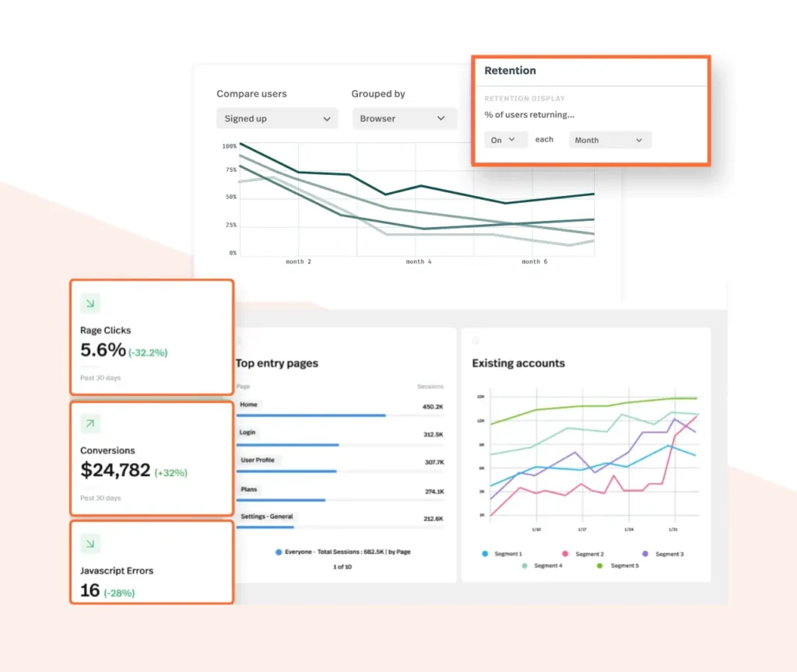This screenshot has width=797, height=672.
Task: Click the up-arrow icon on Conversions card
Action: (x=90, y=424)
